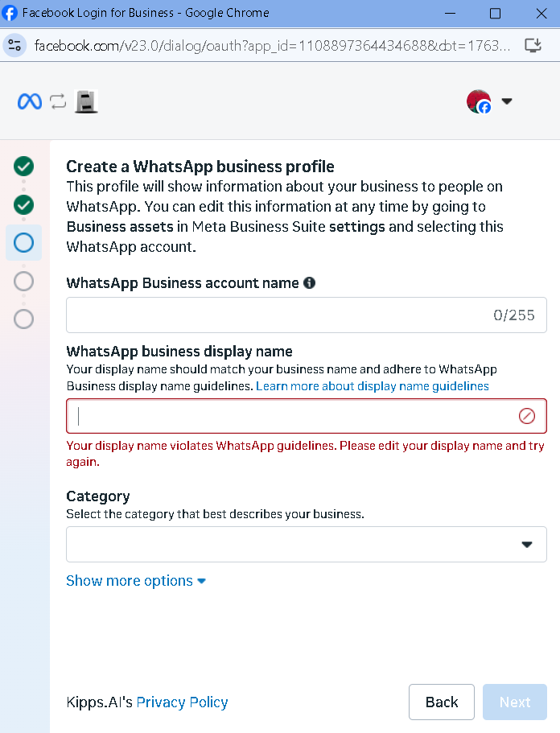Click the site information icon in address bar
560x733 pixels.
[14, 45]
